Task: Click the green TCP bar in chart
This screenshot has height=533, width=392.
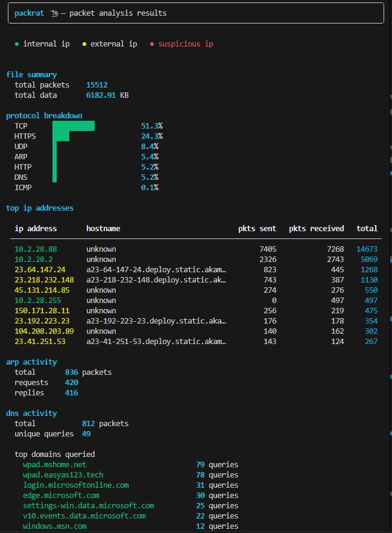Action: pos(74,126)
